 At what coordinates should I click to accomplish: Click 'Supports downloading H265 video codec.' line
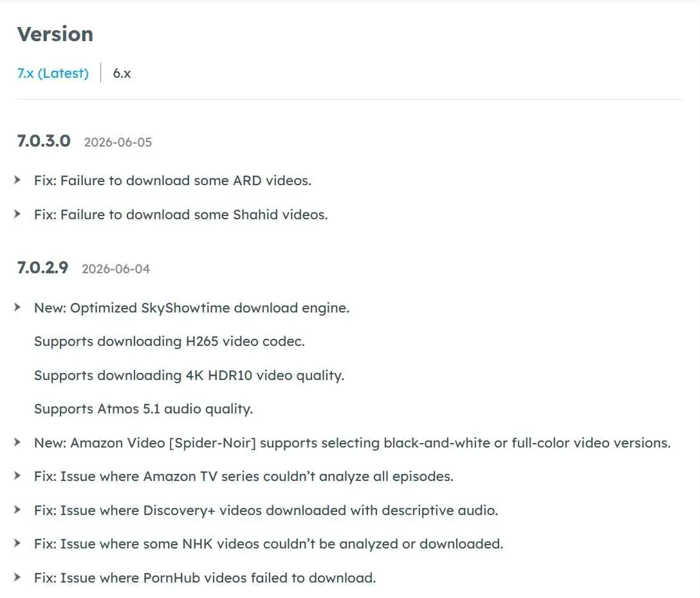(169, 341)
